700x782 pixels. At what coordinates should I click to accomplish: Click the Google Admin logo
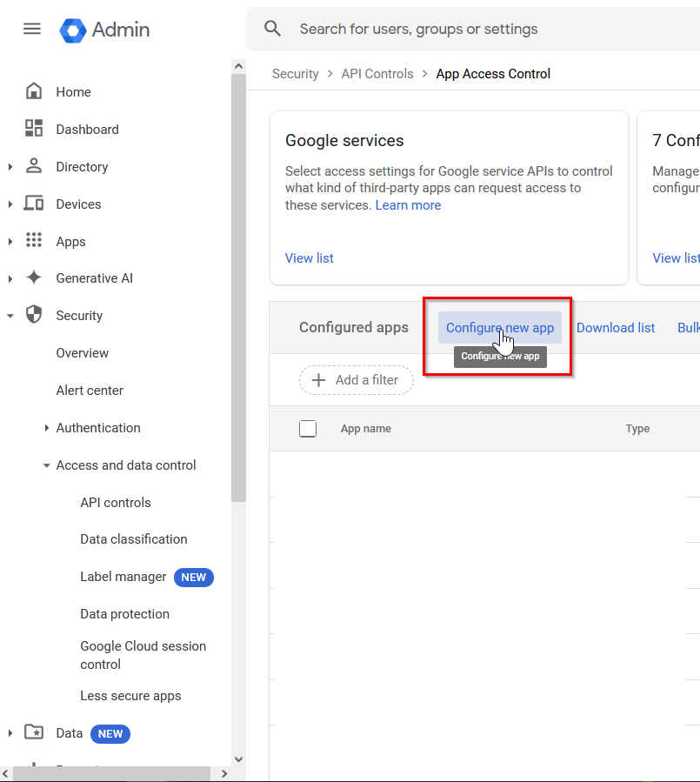point(73,30)
